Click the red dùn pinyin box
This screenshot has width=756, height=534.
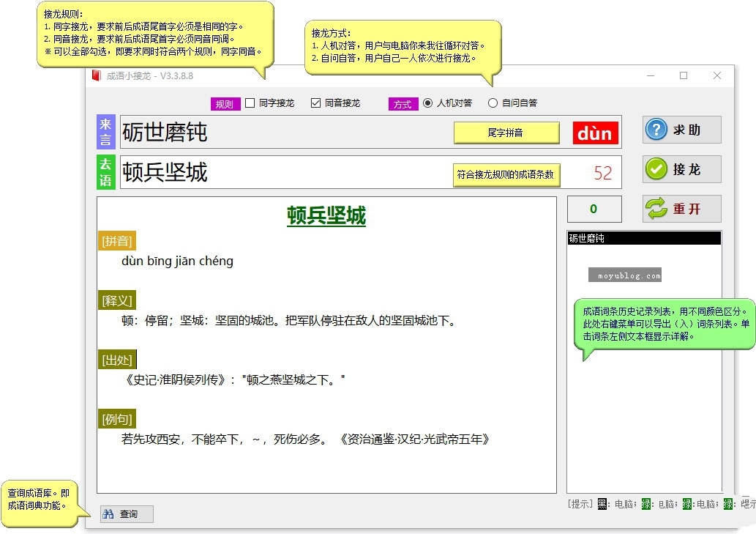595,133
